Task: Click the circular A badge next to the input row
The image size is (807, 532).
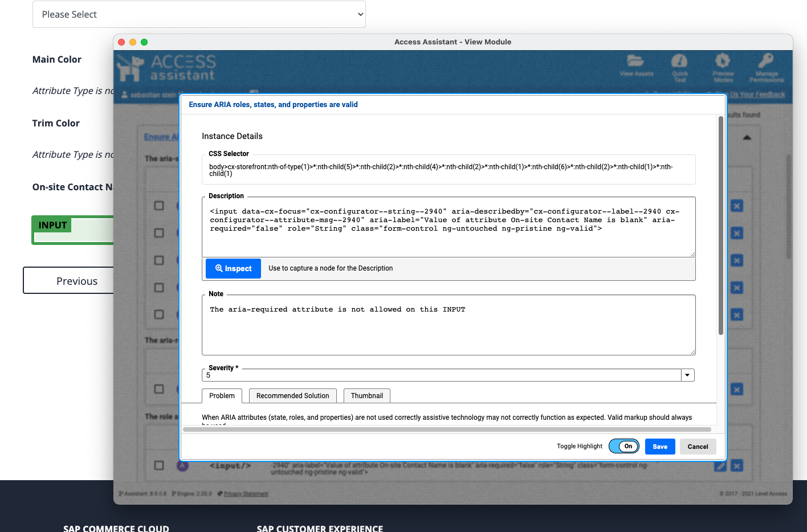Action: coord(182,465)
